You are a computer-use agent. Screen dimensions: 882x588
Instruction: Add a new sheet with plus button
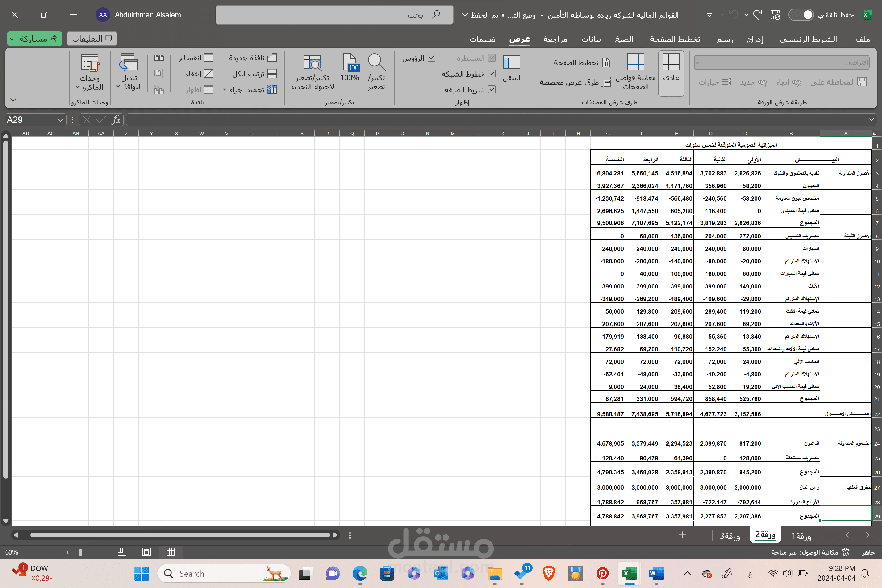click(x=682, y=535)
